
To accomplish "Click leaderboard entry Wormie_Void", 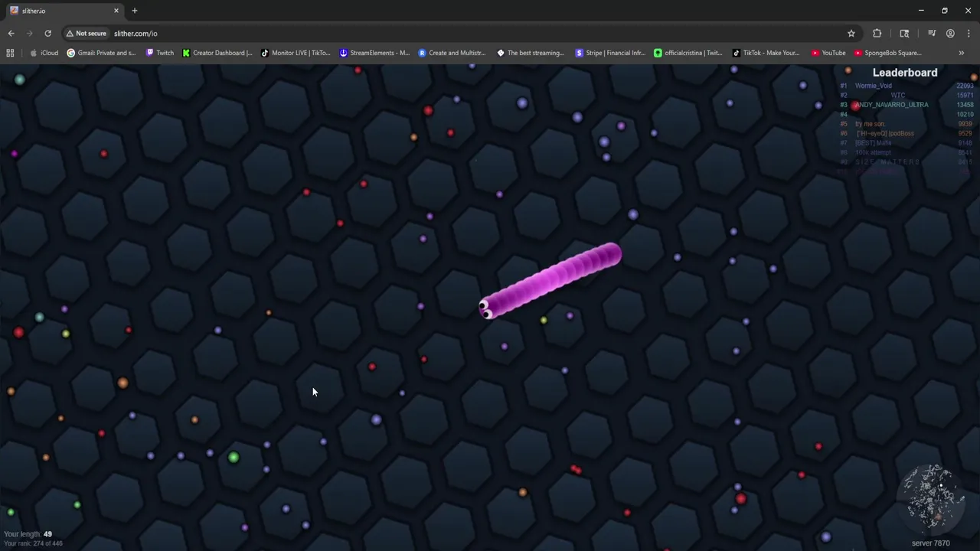I will [874, 86].
